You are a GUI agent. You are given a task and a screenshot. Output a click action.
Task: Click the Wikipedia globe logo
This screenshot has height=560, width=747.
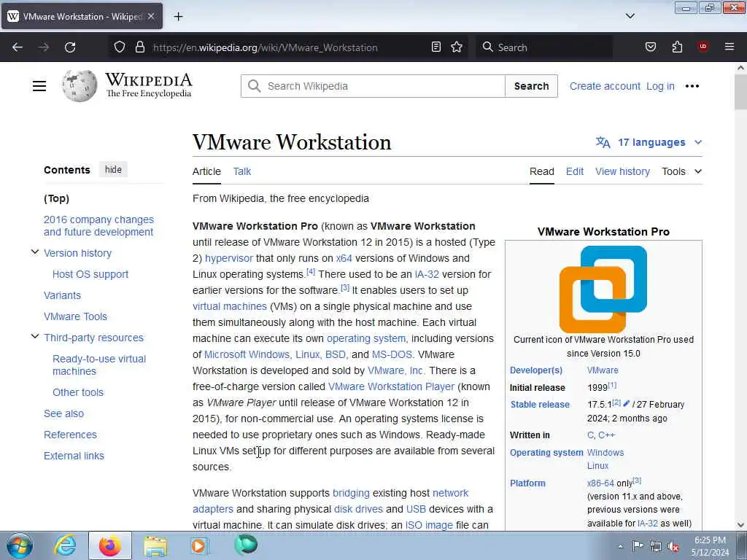click(x=79, y=86)
